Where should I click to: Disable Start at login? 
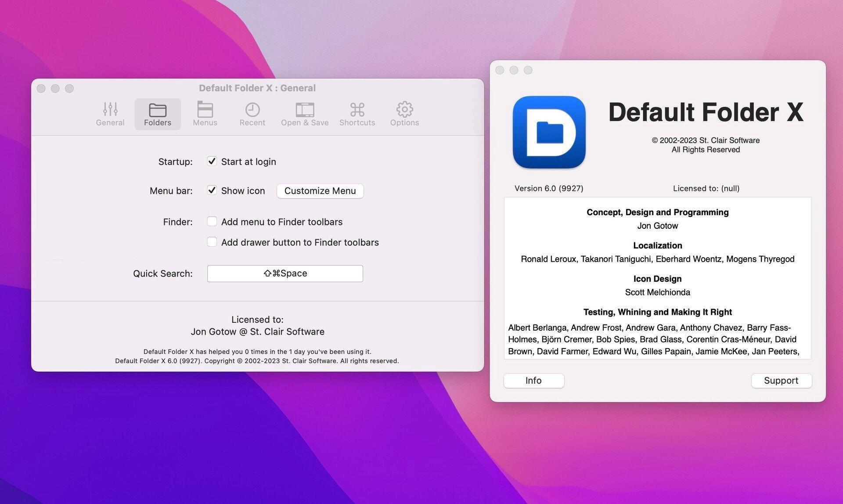212,162
